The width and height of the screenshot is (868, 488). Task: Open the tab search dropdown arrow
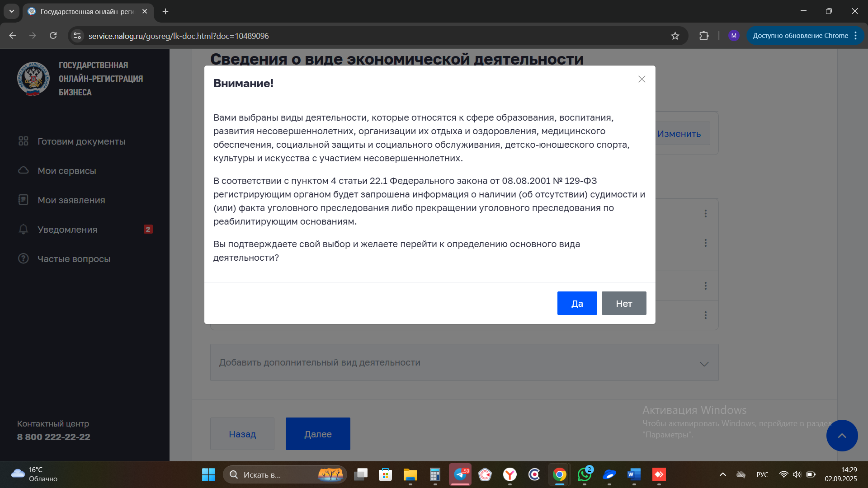(12, 11)
